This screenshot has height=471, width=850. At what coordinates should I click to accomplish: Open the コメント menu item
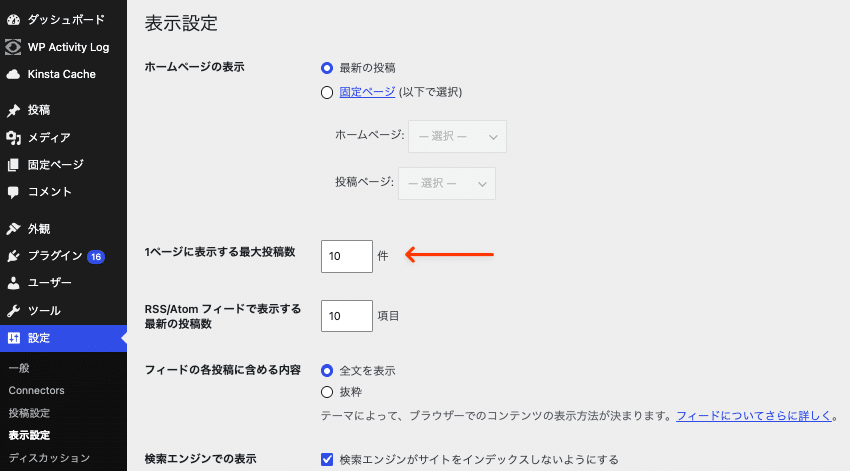[x=63, y=192]
